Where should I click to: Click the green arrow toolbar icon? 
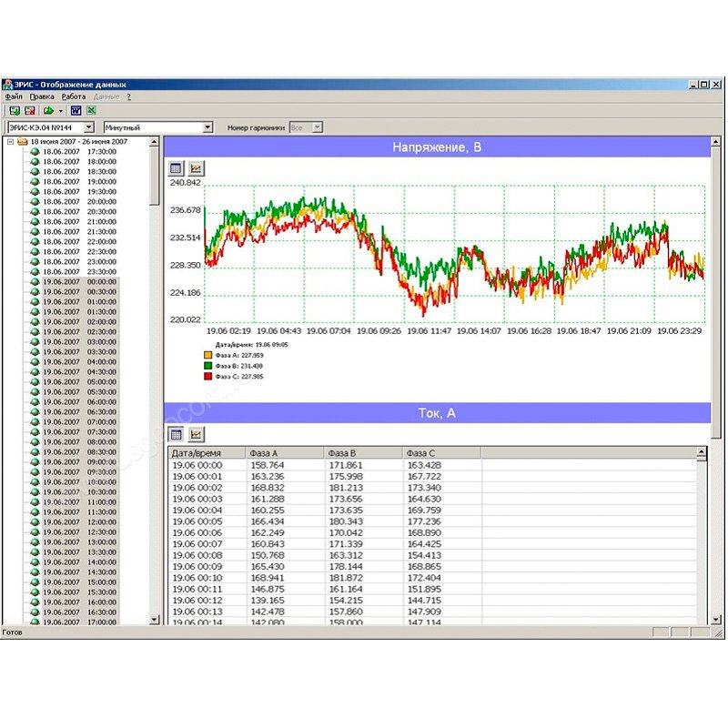pyautogui.click(x=47, y=111)
